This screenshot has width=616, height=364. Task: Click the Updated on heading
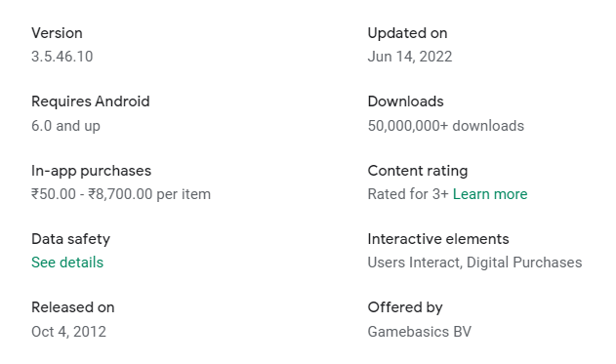click(x=407, y=33)
